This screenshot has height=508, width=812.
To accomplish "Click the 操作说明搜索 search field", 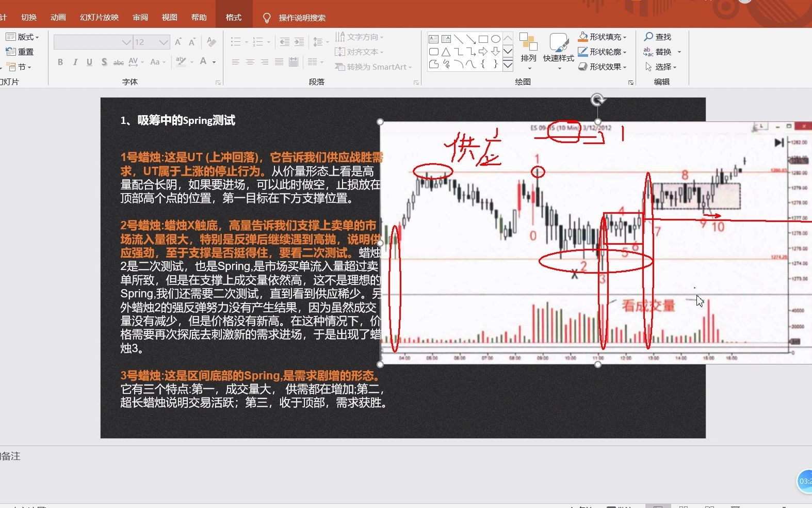I will (x=302, y=18).
